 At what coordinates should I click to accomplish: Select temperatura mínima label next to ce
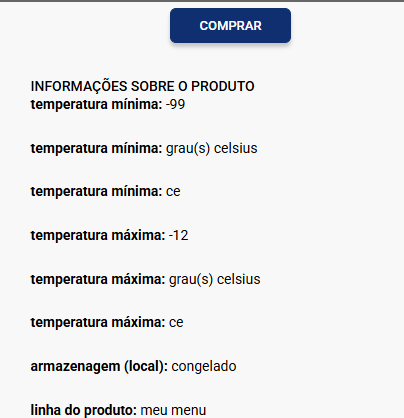click(96, 192)
